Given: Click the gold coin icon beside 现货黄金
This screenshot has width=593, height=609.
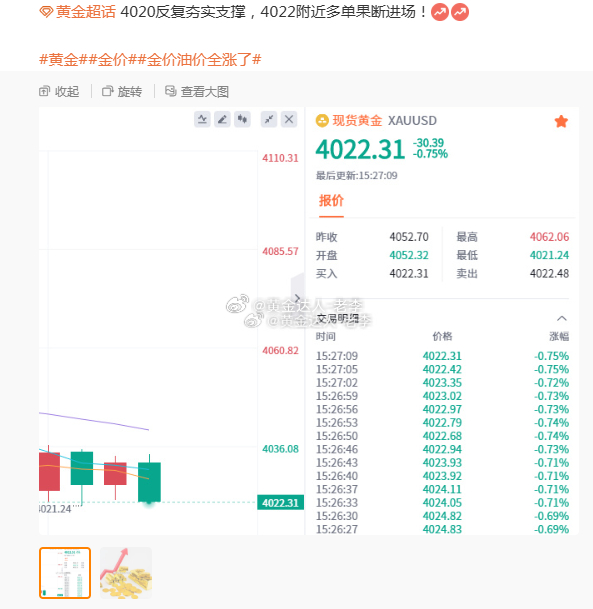Looking at the screenshot, I should coord(322,121).
